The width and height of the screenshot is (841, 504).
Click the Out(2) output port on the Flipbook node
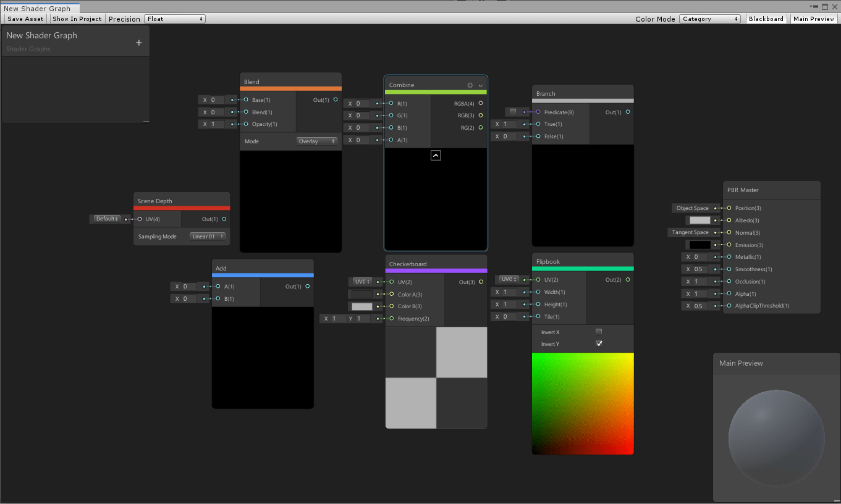coord(628,279)
